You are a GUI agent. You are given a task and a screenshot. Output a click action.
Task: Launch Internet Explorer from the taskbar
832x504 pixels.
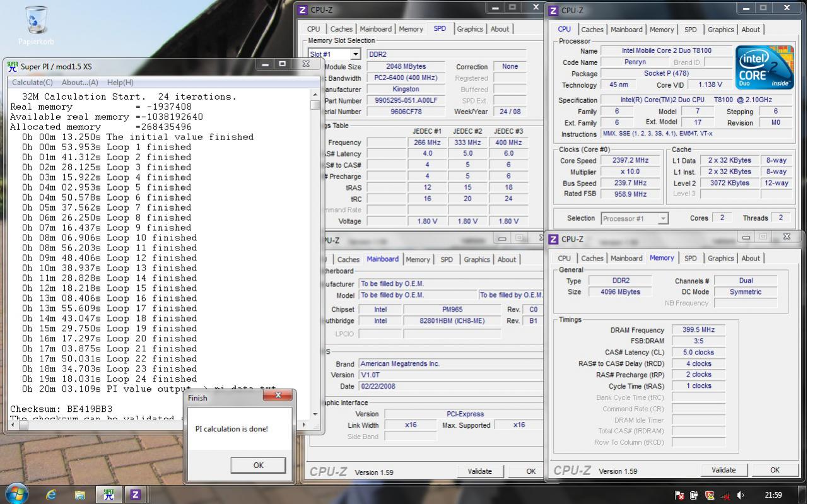pos(51,495)
